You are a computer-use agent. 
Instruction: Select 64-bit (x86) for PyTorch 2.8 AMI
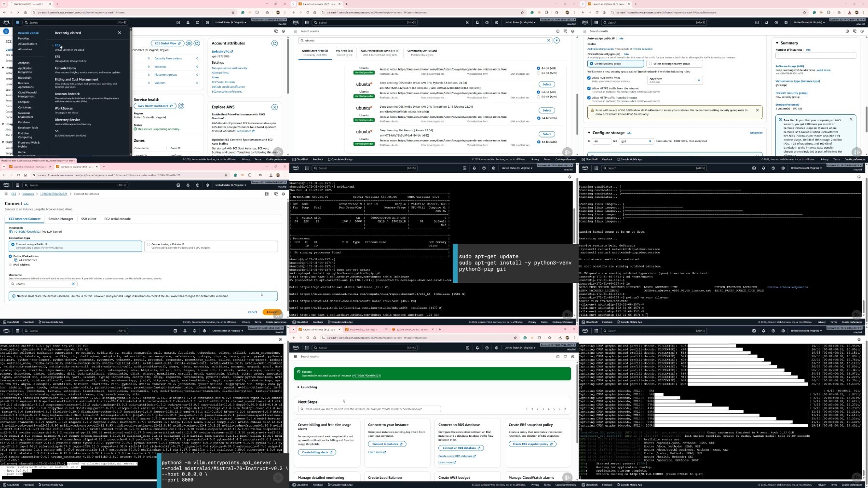click(539, 92)
